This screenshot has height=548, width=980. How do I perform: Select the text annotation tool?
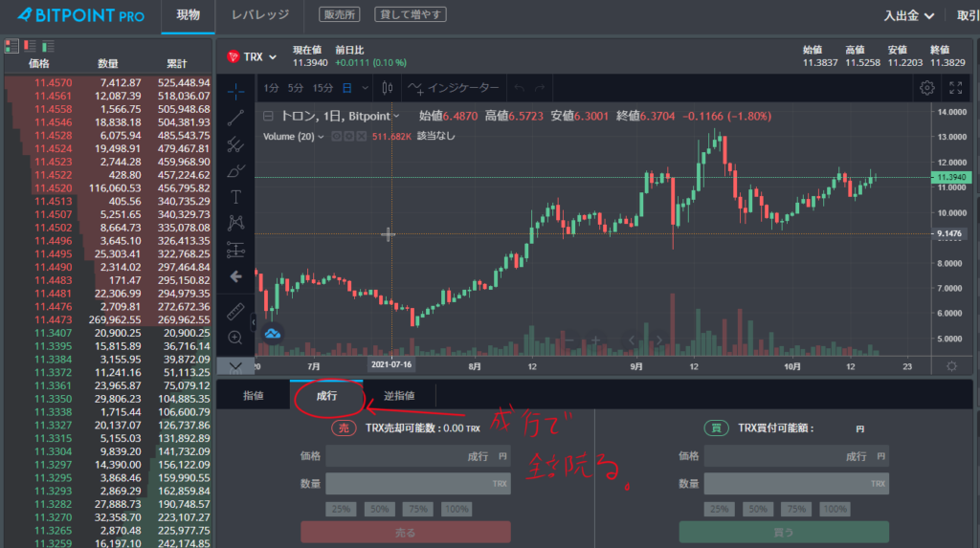235,197
